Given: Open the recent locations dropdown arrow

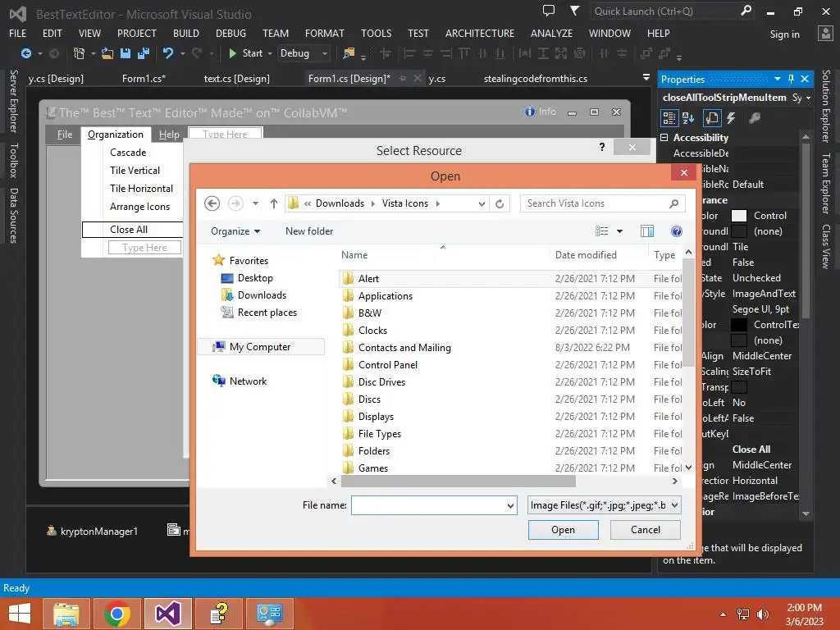Looking at the screenshot, I should pos(256,203).
